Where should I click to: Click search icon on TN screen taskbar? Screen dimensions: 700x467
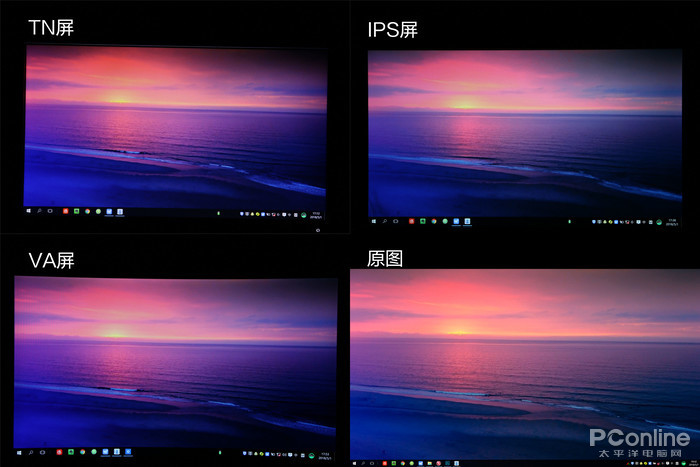39,211
